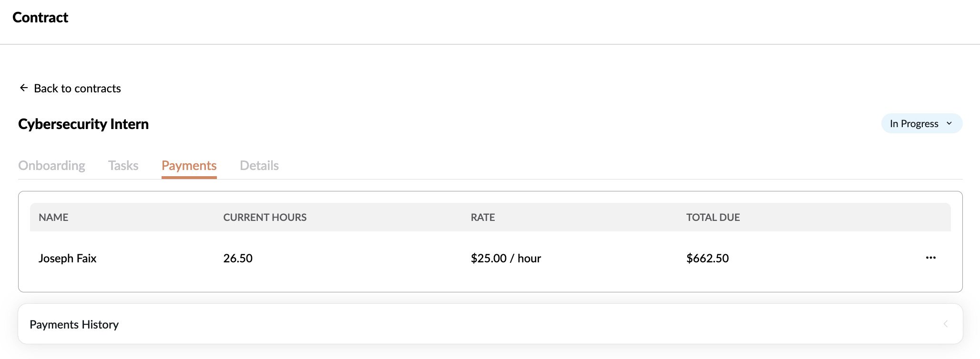Click the Cybersecurity Intern contract title

tap(83, 124)
